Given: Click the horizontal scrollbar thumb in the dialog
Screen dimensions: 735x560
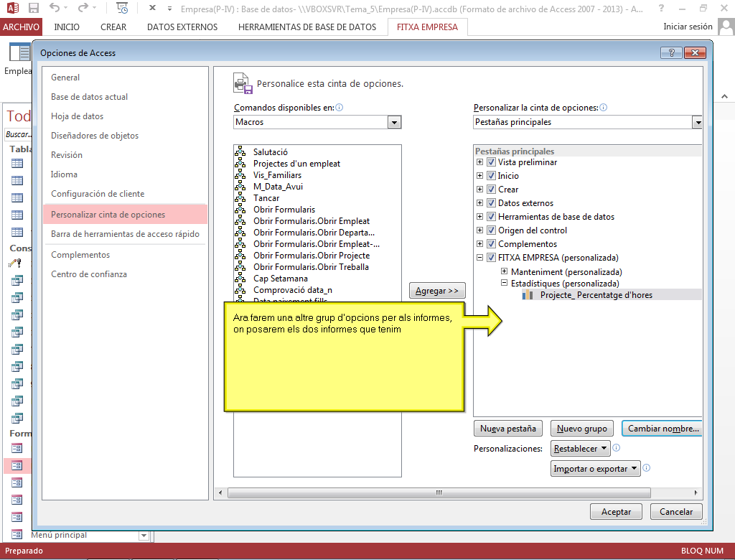Looking at the screenshot, I should 439,493.
